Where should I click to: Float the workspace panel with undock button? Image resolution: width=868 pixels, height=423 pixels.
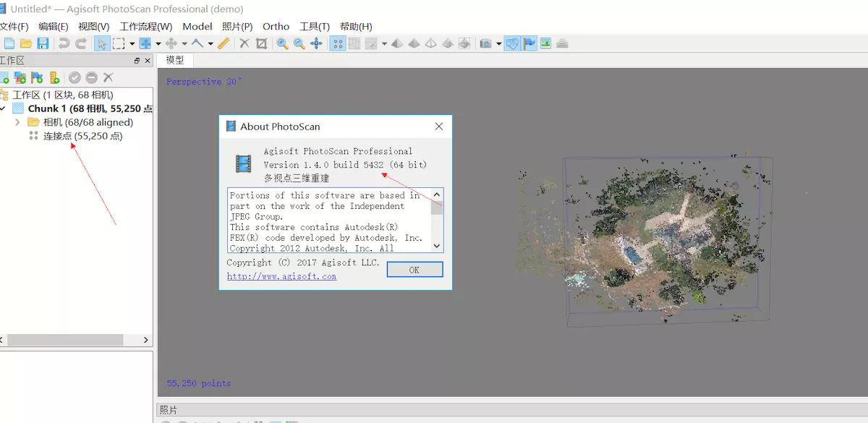tap(137, 61)
